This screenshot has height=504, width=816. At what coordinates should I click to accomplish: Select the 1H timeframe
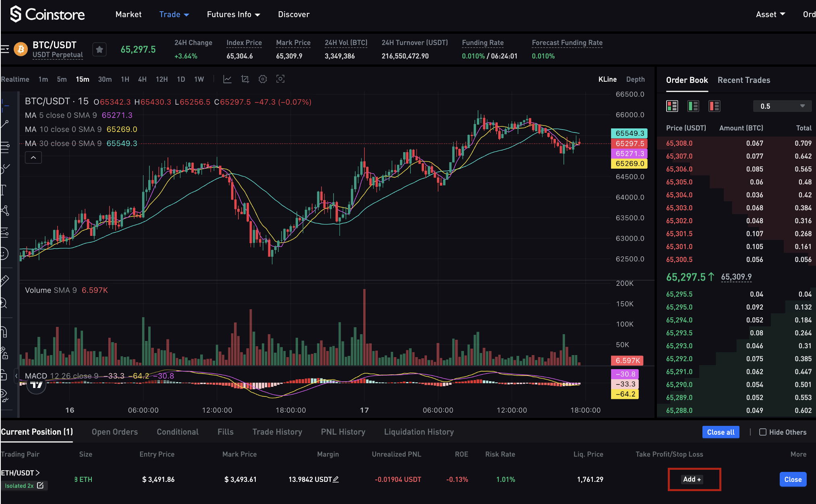coord(125,79)
